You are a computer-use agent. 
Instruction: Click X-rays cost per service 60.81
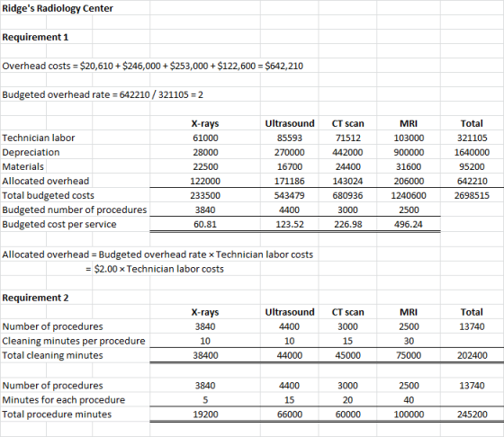click(x=205, y=225)
